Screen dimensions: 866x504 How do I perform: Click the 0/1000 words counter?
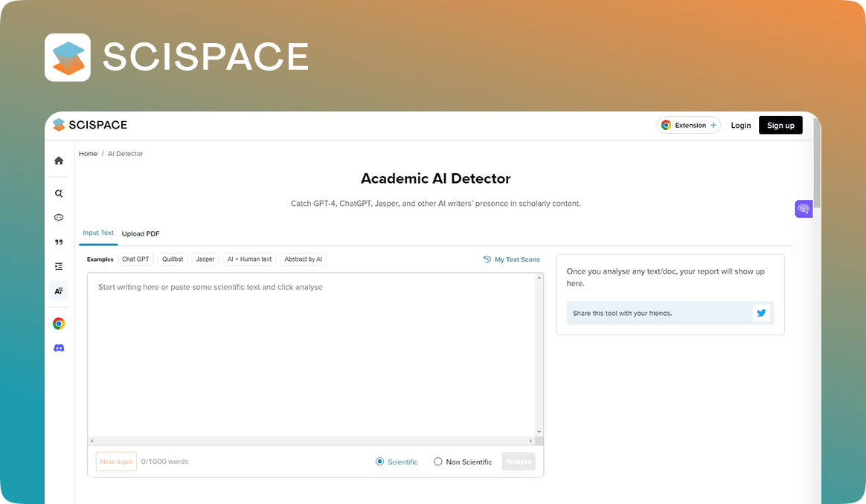[x=164, y=462]
